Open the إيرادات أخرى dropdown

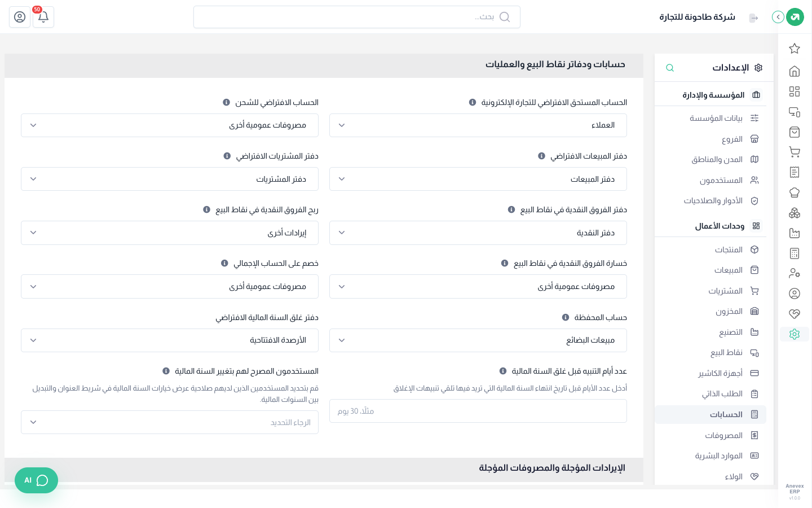click(x=170, y=233)
